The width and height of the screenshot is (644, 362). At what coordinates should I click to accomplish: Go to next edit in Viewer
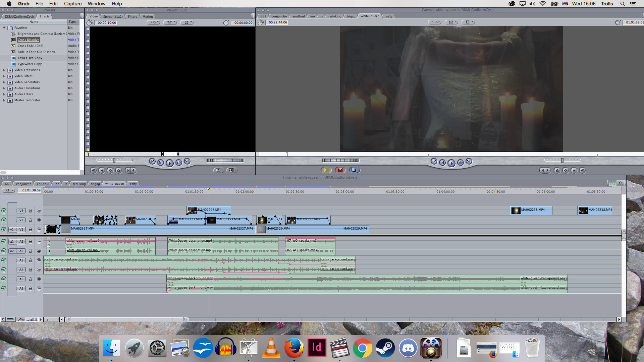(187, 162)
